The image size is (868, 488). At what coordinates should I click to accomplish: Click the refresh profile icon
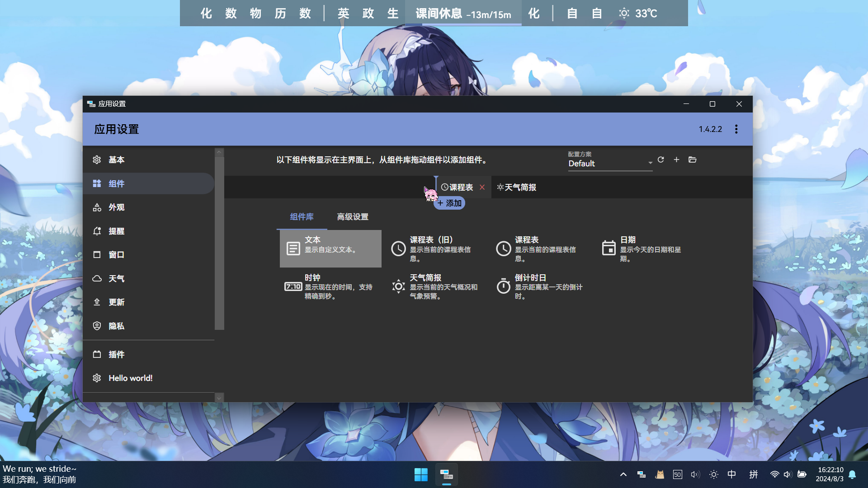660,160
